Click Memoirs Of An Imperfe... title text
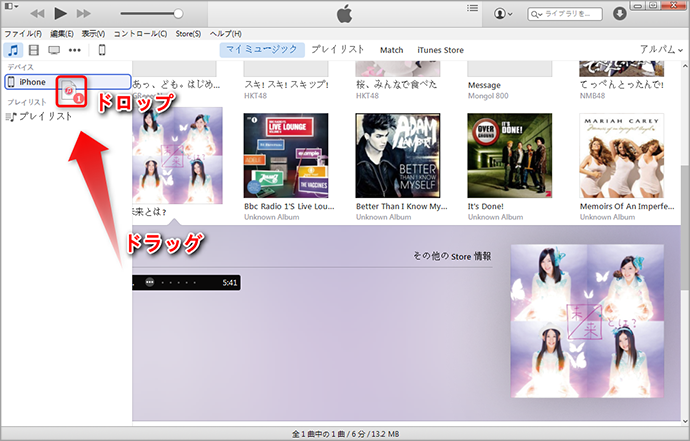The width and height of the screenshot is (690, 441). coord(627,206)
